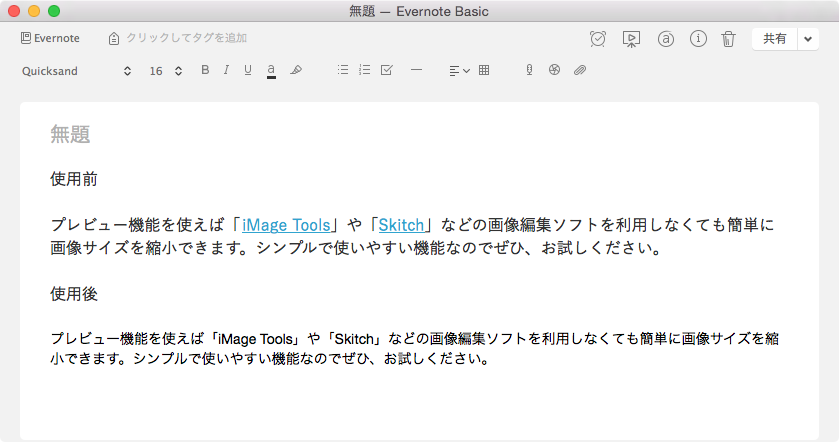Start presentation mode
The width and height of the screenshot is (839, 442).
[631, 39]
